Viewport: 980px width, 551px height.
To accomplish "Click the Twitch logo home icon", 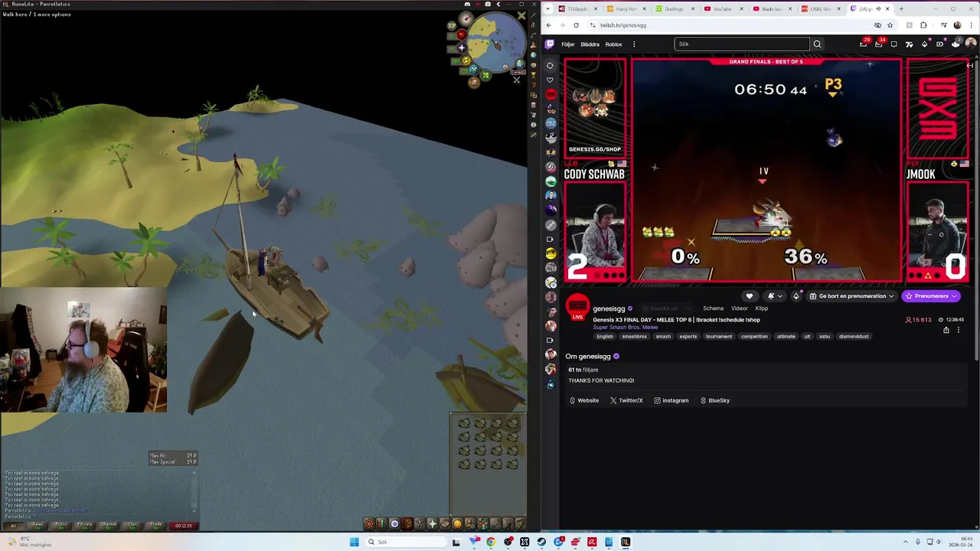I will [x=550, y=44].
